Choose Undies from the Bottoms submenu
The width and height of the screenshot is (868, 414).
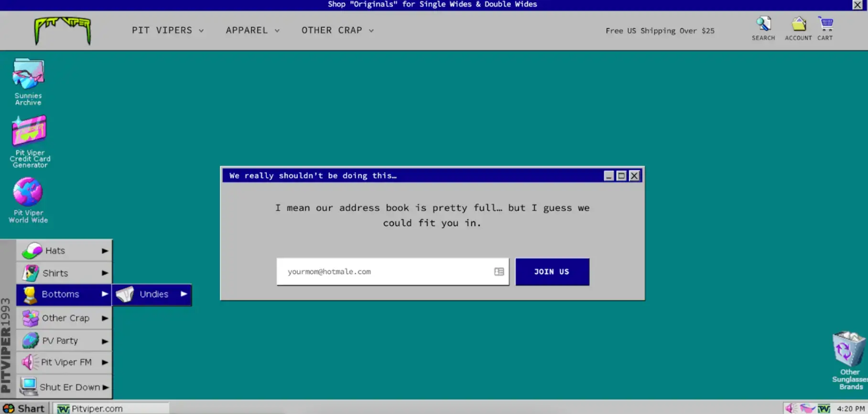(x=152, y=294)
